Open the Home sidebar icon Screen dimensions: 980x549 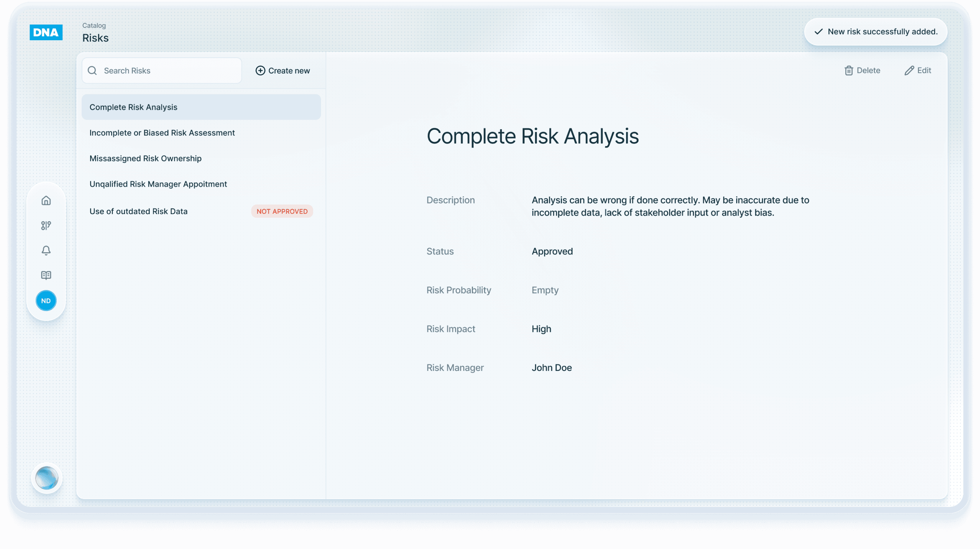tap(46, 201)
